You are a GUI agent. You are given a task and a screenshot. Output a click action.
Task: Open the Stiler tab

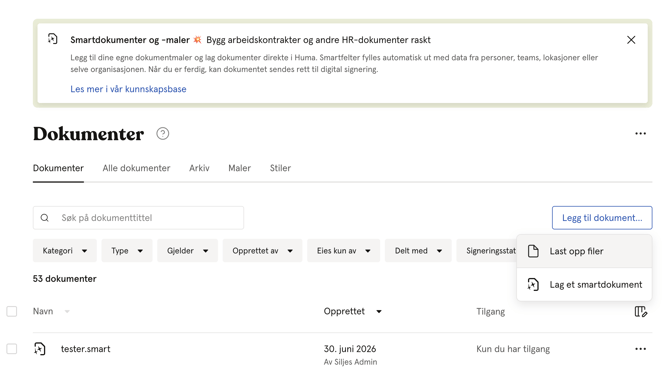(280, 168)
